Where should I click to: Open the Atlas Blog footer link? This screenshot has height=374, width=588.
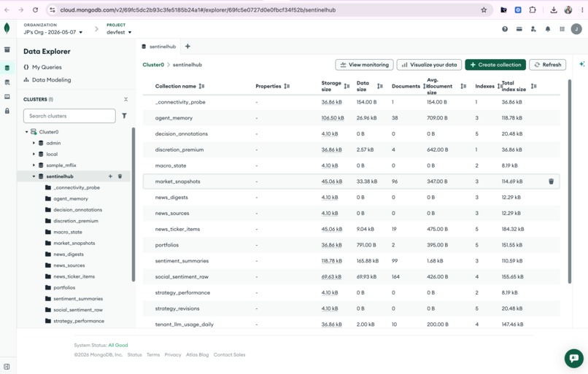(x=197, y=354)
